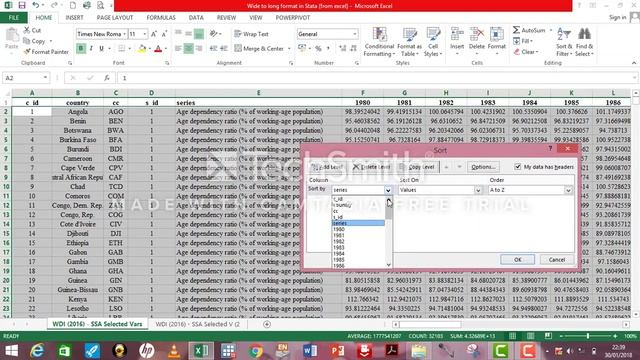This screenshot has width=640, height=360.
Task: Switch to the INSERT ribbon tab
Action: (x=74, y=18)
